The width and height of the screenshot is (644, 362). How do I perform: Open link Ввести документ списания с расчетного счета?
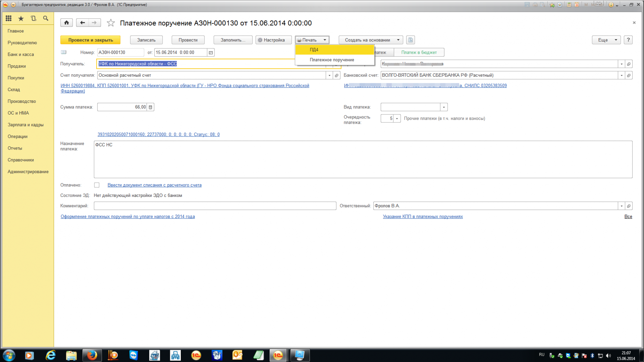155,185
